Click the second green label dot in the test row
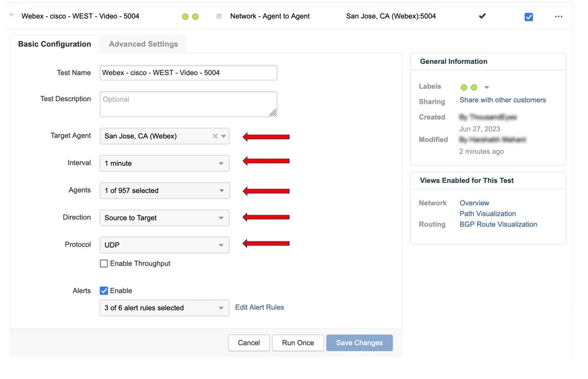This screenshot has height=379, width=588. (x=196, y=17)
